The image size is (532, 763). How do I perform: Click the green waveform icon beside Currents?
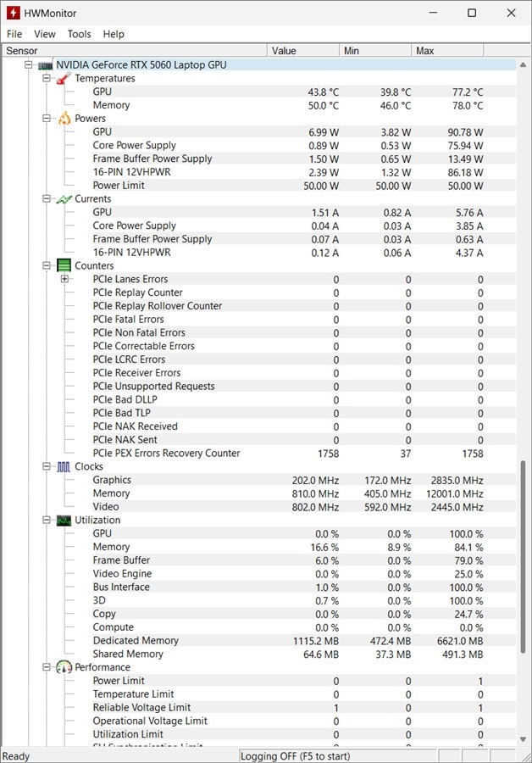click(x=64, y=199)
